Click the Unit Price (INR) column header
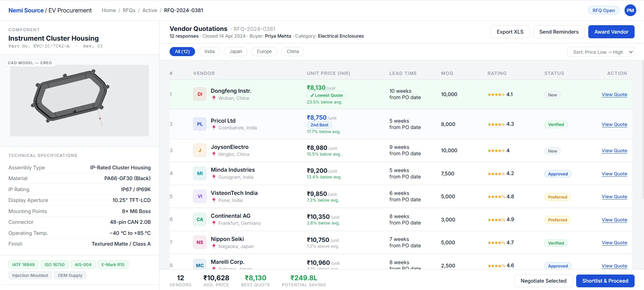 coord(328,73)
